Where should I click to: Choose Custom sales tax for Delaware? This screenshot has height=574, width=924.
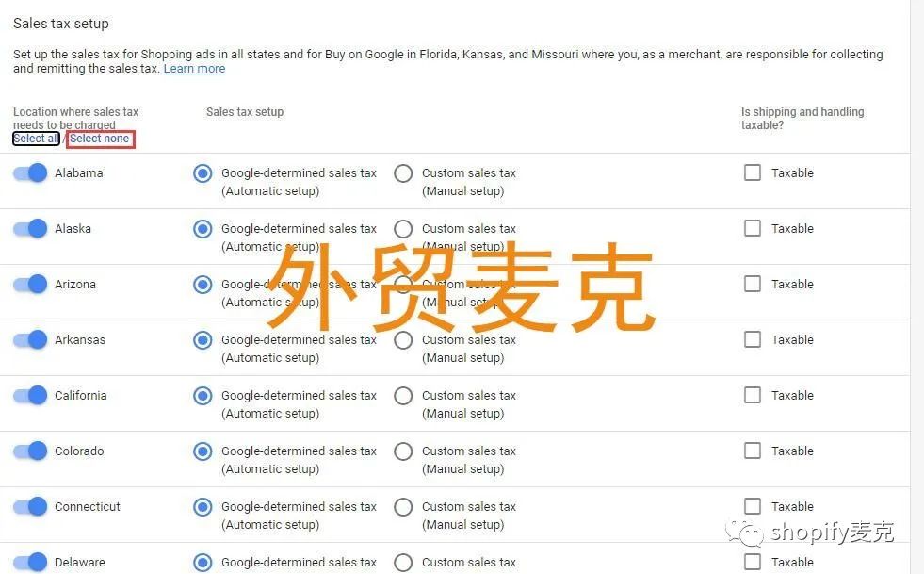(403, 563)
